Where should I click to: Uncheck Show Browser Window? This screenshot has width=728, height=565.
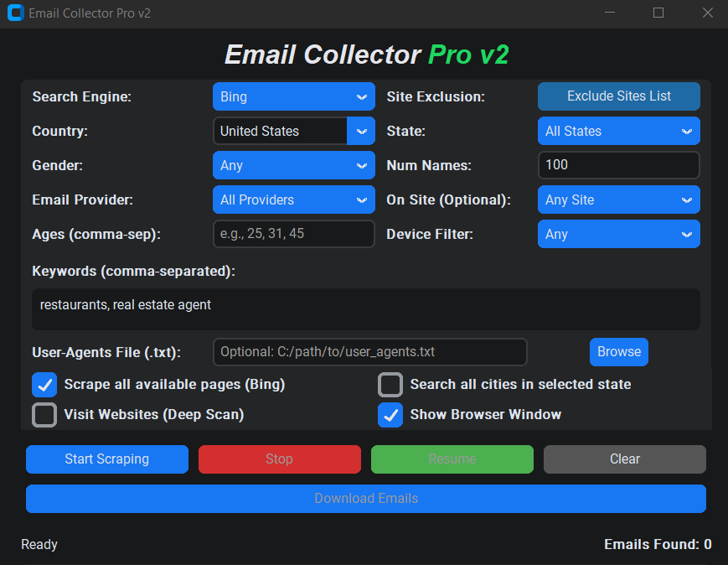tap(390, 414)
